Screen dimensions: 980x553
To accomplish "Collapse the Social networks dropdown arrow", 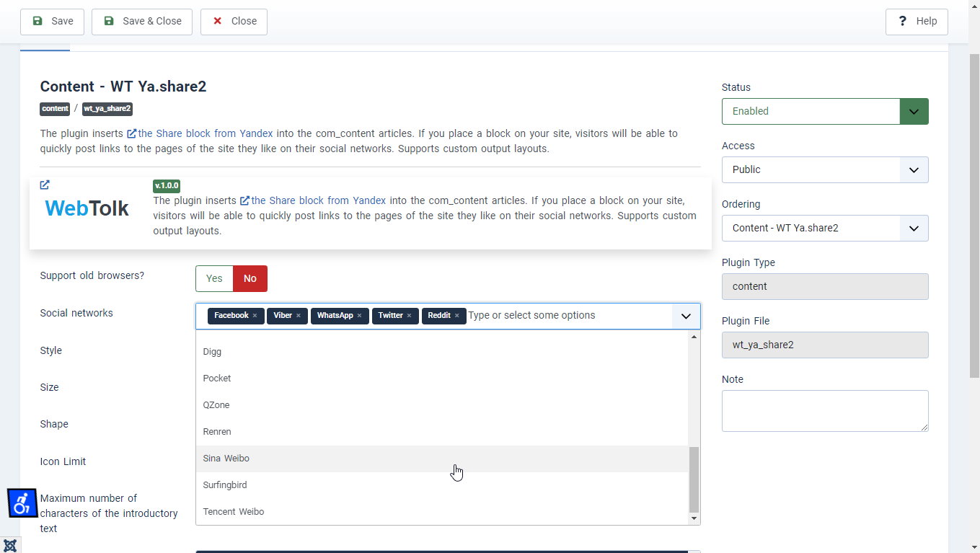I will click(x=686, y=316).
